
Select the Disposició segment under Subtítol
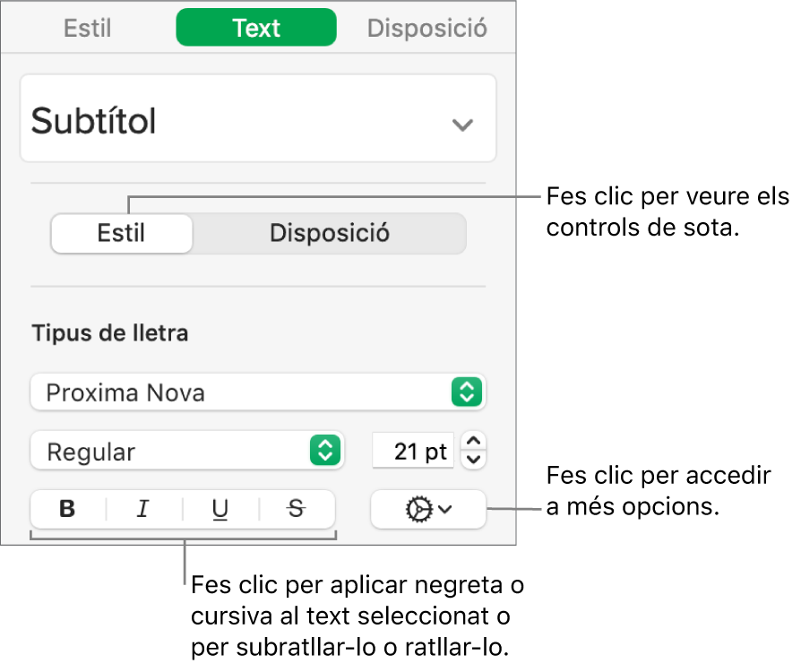pos(330,234)
